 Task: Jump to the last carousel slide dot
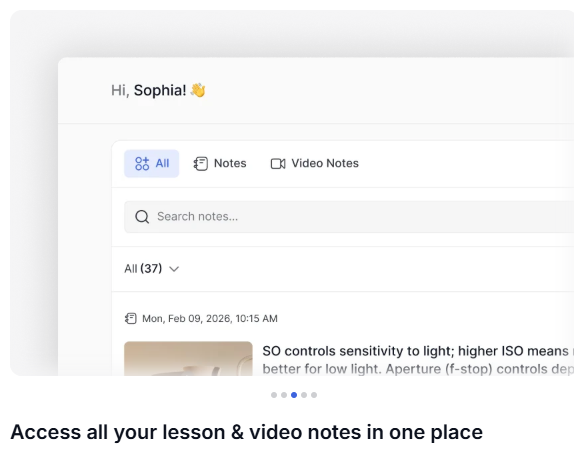314,395
